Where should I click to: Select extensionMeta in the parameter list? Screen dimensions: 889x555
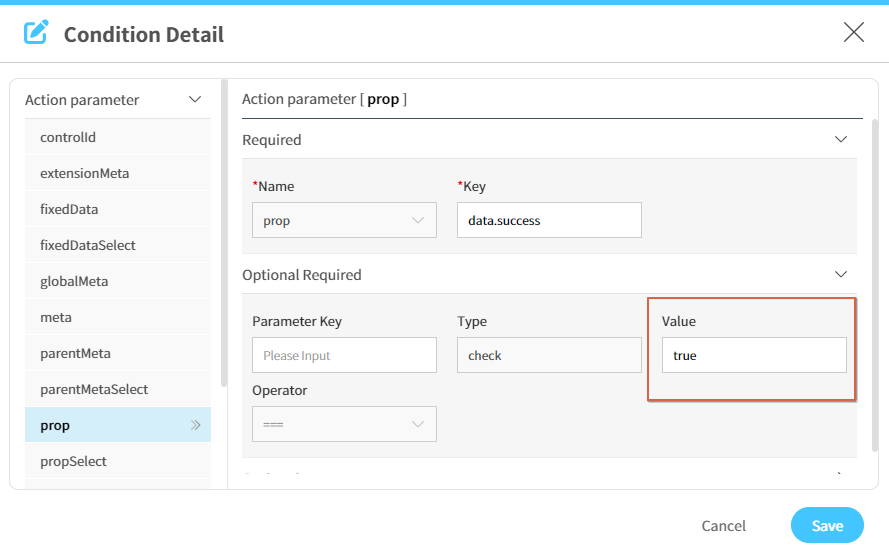tap(118, 173)
